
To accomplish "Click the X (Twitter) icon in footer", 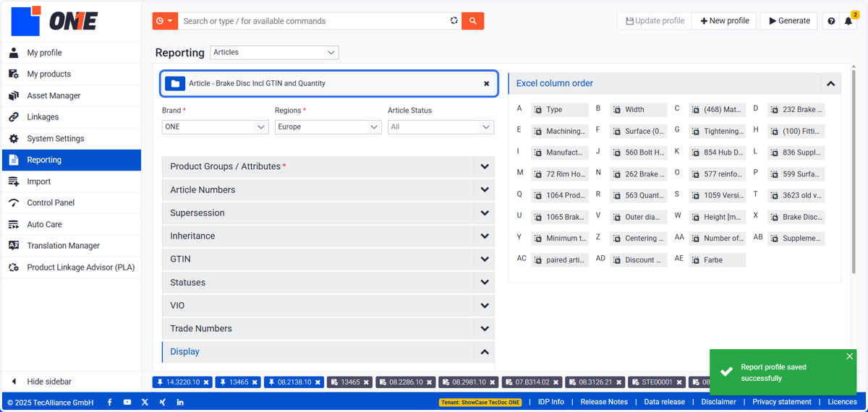I will pyautogui.click(x=145, y=402).
